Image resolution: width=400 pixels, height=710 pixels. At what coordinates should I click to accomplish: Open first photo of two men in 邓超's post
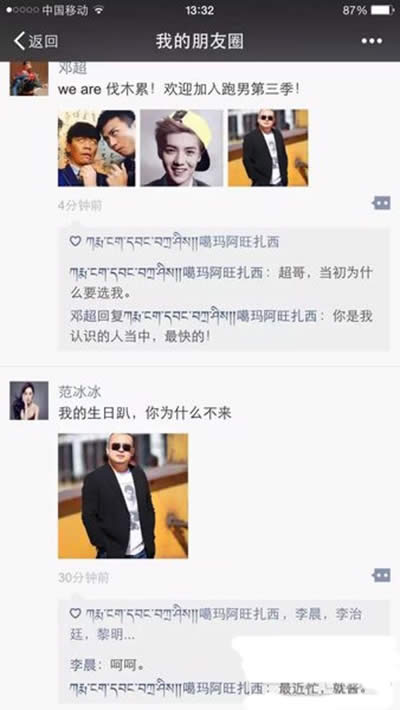[96, 148]
